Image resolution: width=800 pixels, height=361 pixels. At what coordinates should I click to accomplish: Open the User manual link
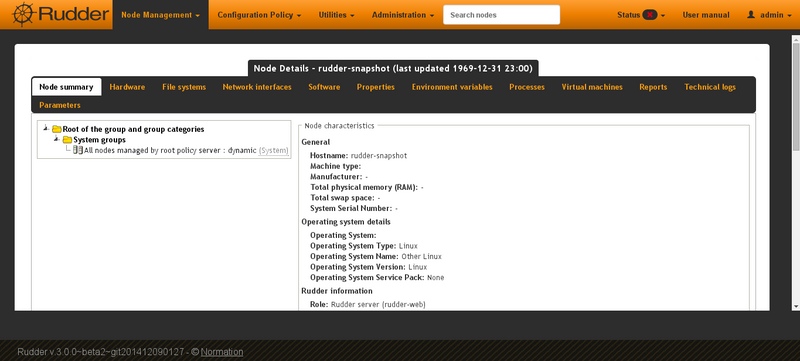click(x=706, y=15)
